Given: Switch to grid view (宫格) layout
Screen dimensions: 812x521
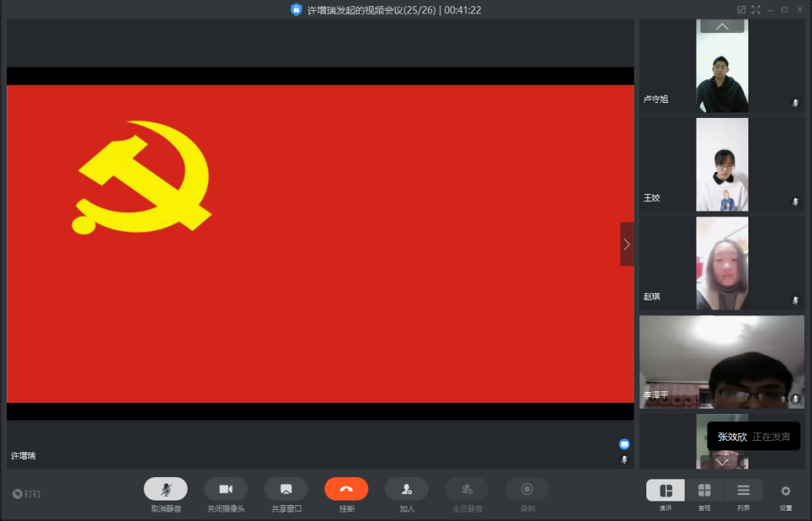Looking at the screenshot, I should point(704,490).
